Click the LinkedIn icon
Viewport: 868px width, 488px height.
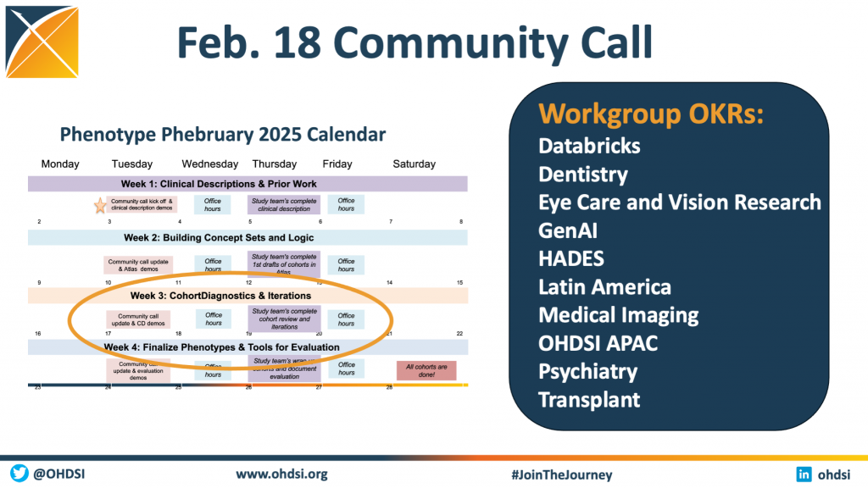[804, 474]
